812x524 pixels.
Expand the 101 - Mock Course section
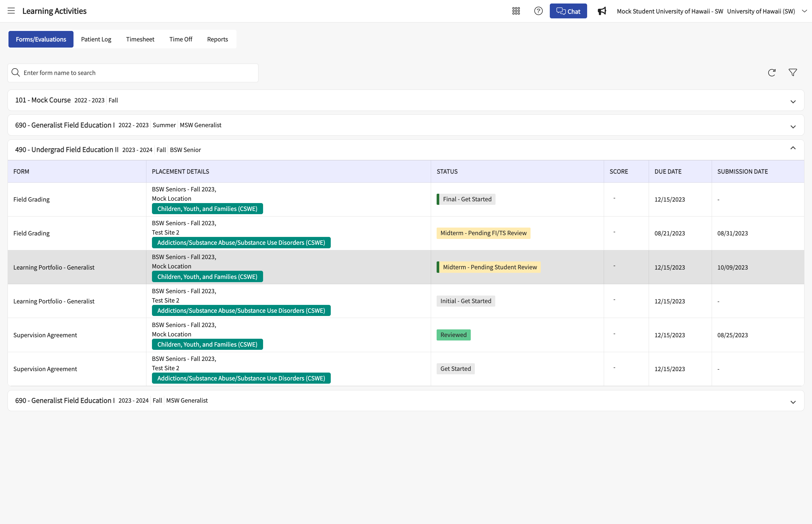793,102
